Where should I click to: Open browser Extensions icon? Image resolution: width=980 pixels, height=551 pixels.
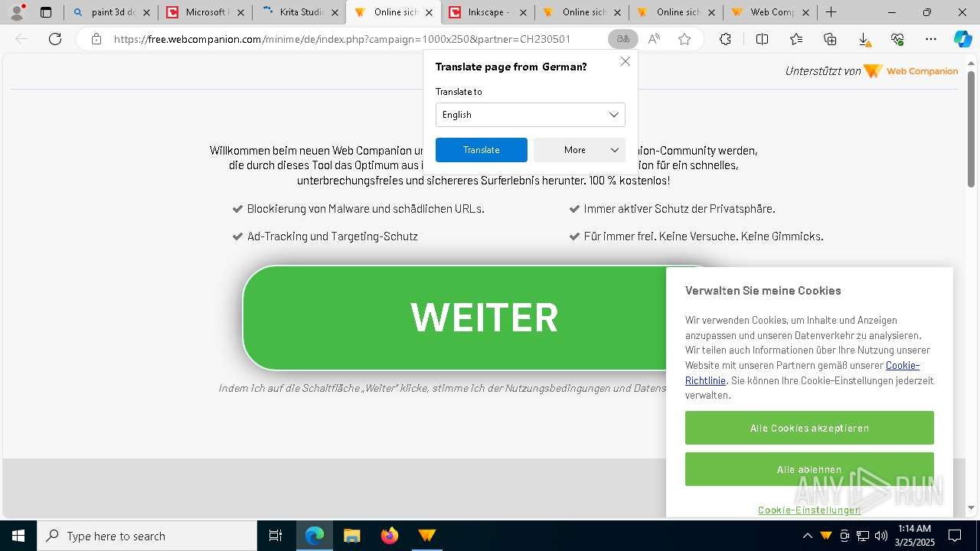tap(725, 39)
